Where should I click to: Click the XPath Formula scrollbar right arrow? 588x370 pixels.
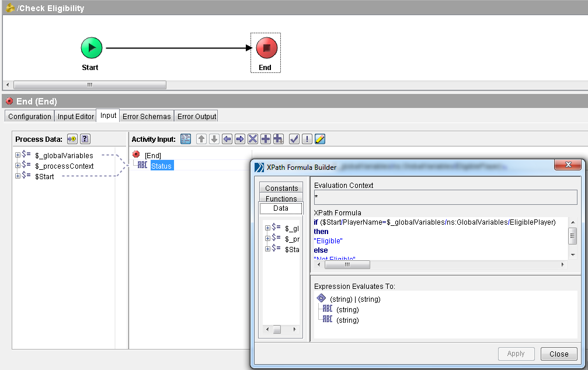coord(562,264)
